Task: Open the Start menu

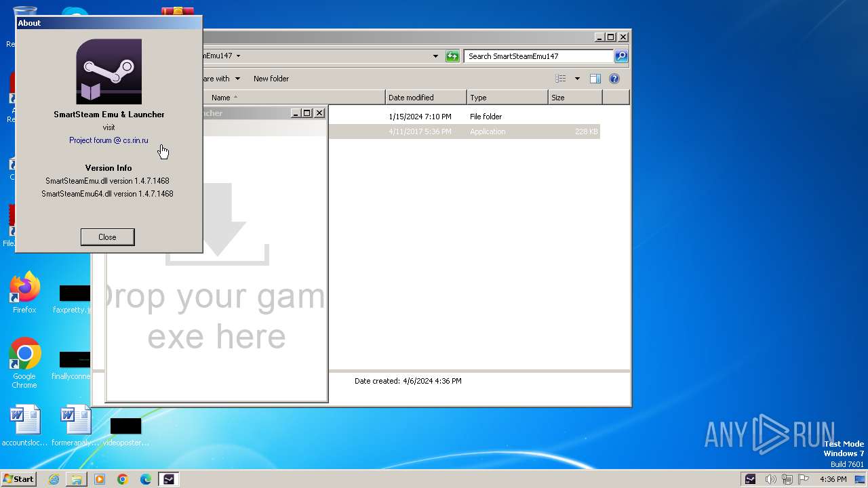Action: click(x=18, y=479)
